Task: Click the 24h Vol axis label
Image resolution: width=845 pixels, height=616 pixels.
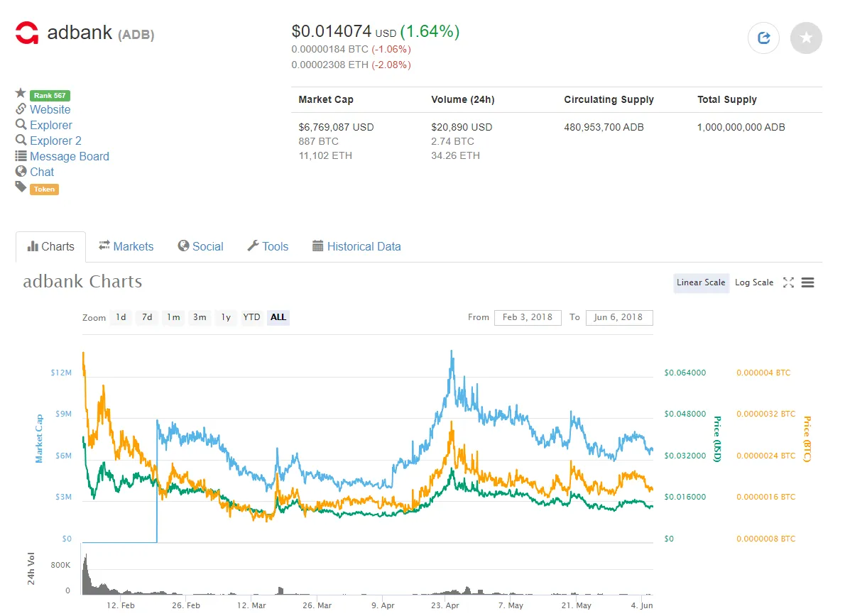Action: click(x=31, y=568)
